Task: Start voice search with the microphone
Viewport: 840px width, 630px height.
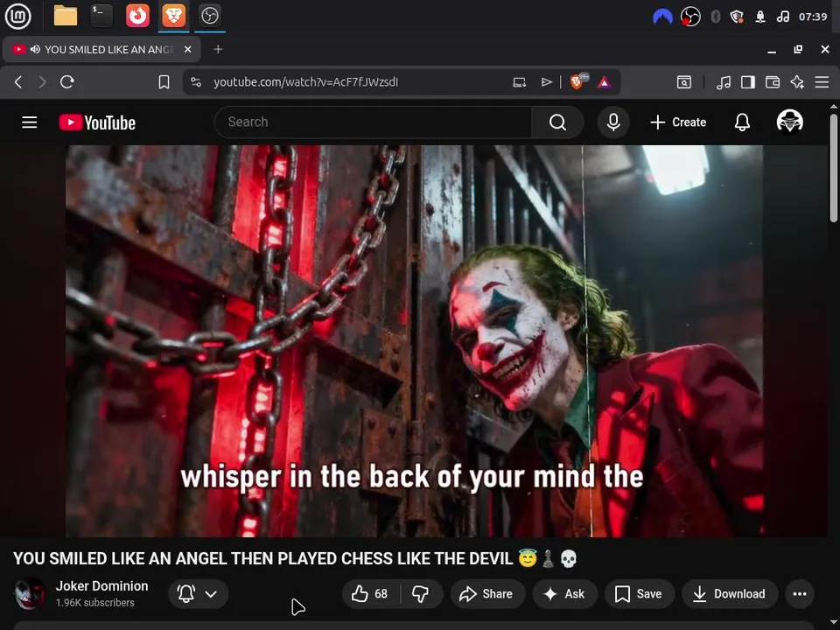Action: click(x=613, y=122)
